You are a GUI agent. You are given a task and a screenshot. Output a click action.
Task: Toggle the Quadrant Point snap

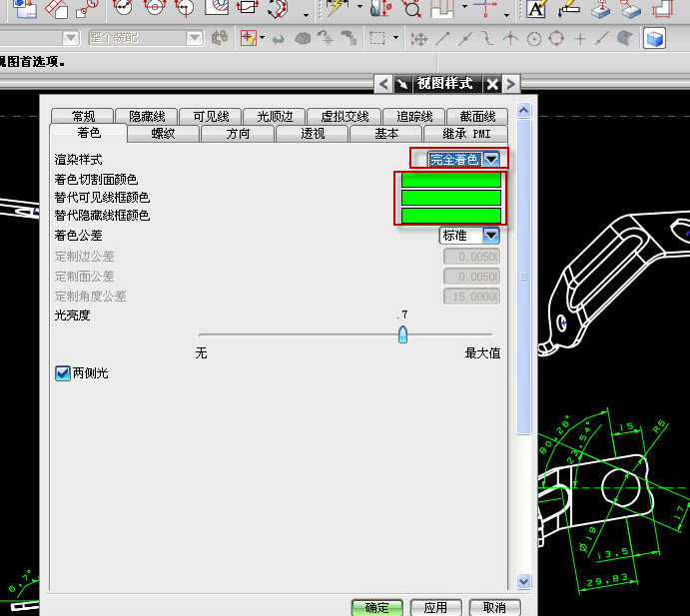click(x=556, y=38)
